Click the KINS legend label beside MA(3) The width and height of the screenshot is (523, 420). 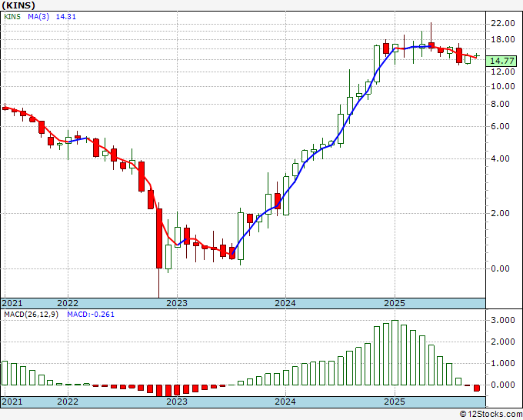point(13,15)
